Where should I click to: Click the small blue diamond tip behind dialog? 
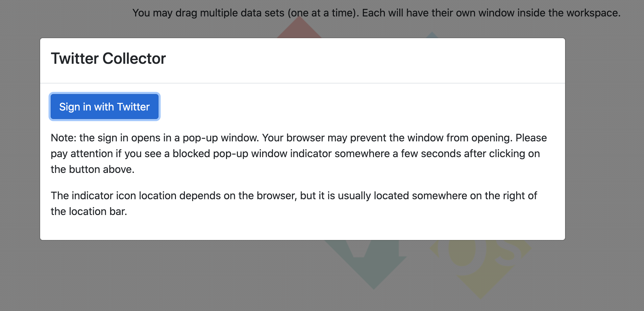point(432,35)
